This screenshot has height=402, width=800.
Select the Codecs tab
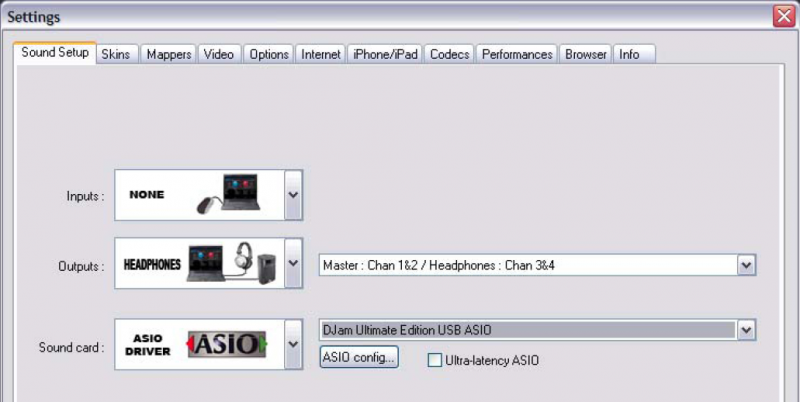[x=449, y=55]
